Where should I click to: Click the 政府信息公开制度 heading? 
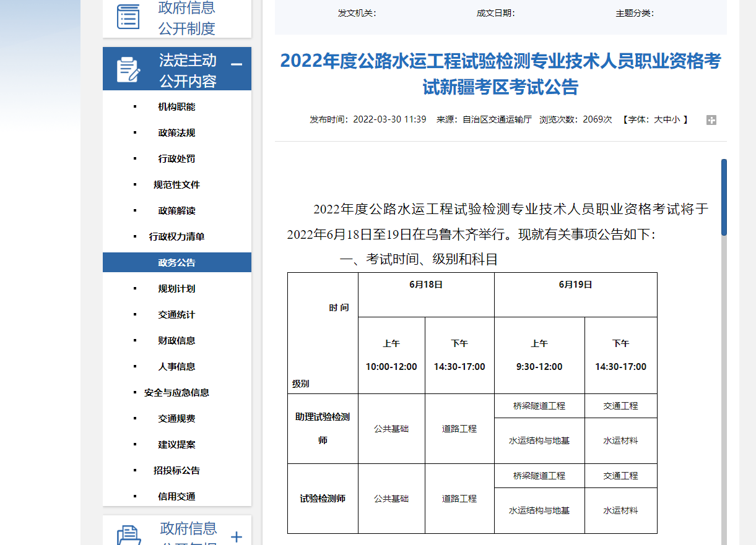[187, 18]
